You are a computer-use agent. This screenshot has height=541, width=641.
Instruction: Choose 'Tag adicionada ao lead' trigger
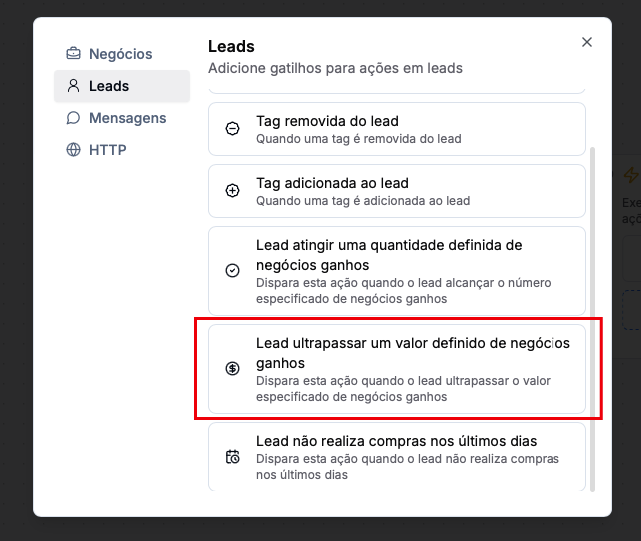tap(396, 191)
